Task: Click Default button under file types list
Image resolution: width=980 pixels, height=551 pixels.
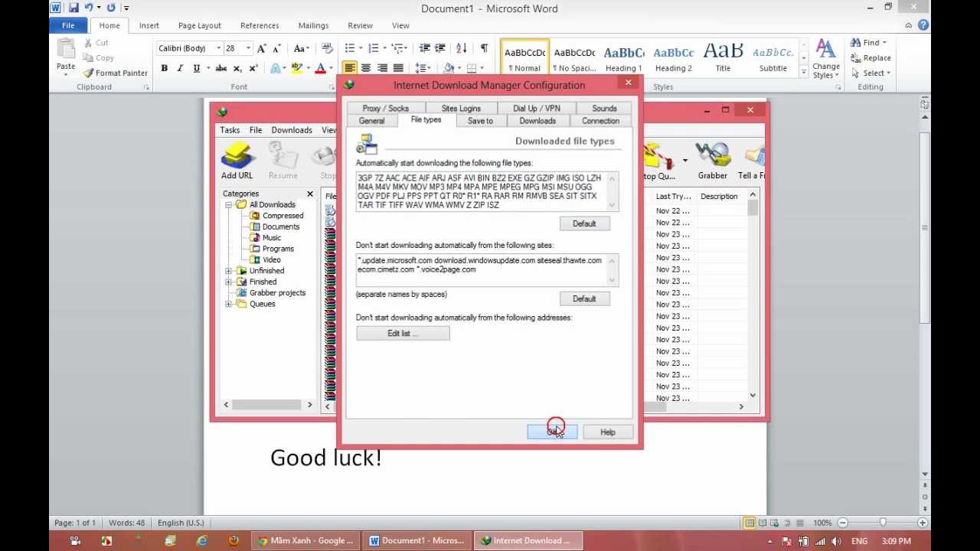Action: pyautogui.click(x=583, y=223)
